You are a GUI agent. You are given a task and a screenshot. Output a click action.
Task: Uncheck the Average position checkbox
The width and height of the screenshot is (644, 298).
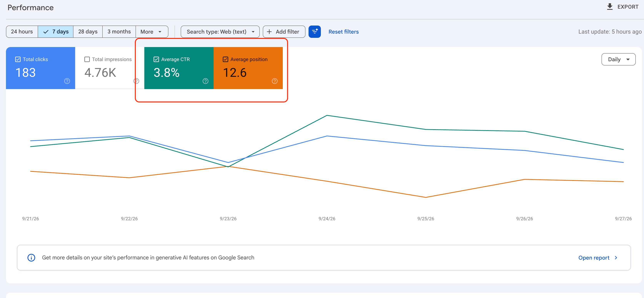coord(225,60)
